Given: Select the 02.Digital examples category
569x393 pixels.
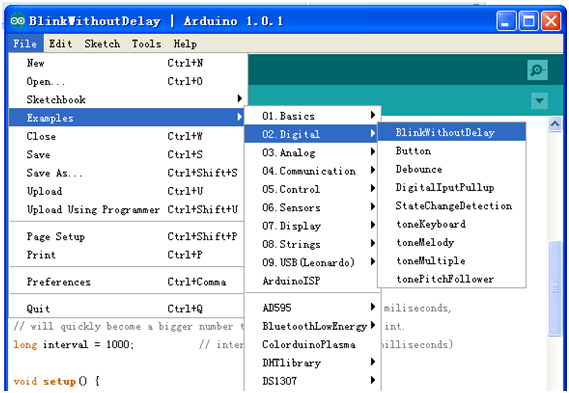Looking at the screenshot, I should pos(312,134).
